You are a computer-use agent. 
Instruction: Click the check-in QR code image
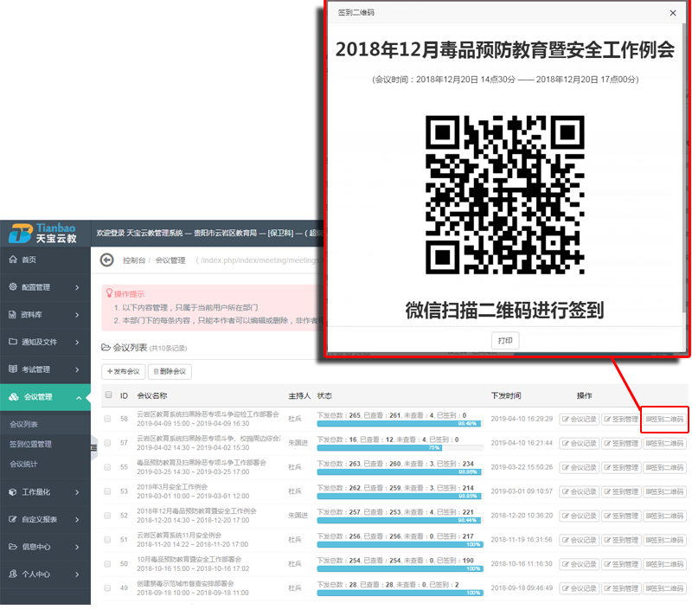pos(505,195)
